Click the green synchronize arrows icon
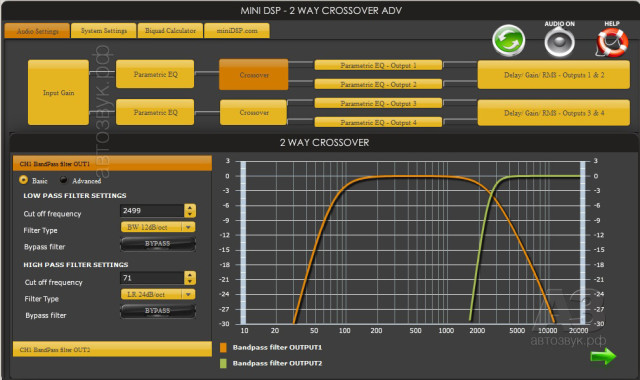The image size is (640, 380). [x=508, y=40]
